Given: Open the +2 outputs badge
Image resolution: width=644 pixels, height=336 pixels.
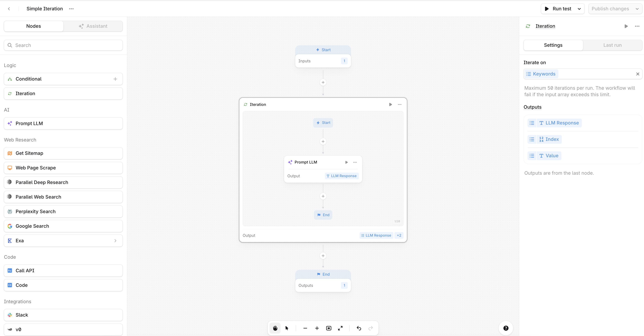Looking at the screenshot, I should tap(399, 236).
